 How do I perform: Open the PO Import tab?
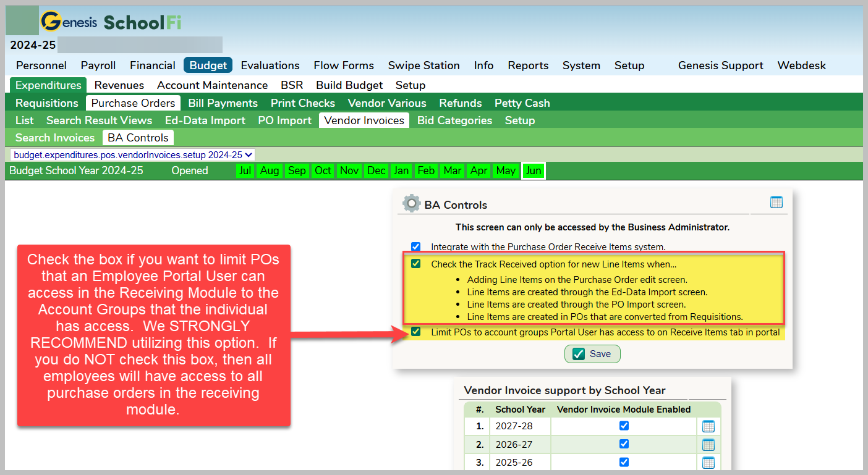[285, 120]
